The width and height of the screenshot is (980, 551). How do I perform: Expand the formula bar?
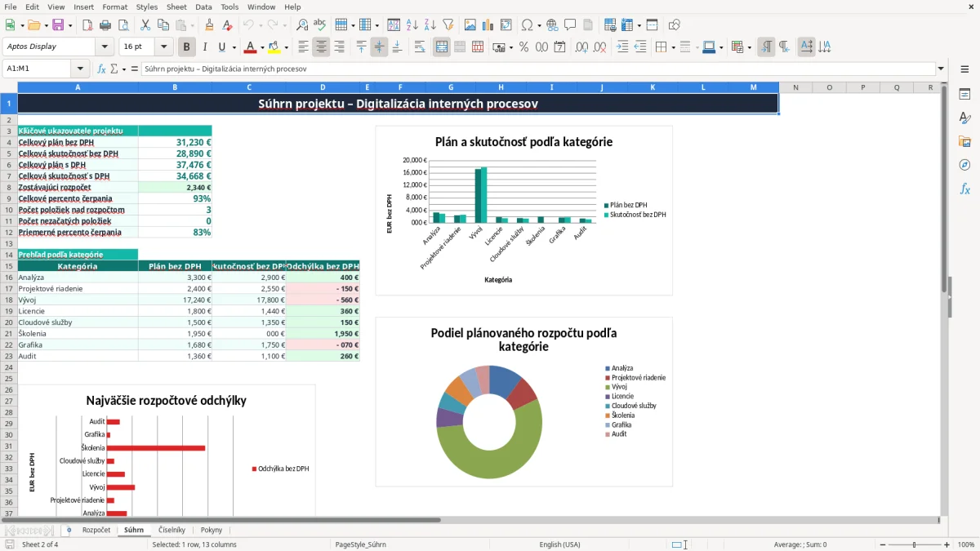(x=942, y=69)
